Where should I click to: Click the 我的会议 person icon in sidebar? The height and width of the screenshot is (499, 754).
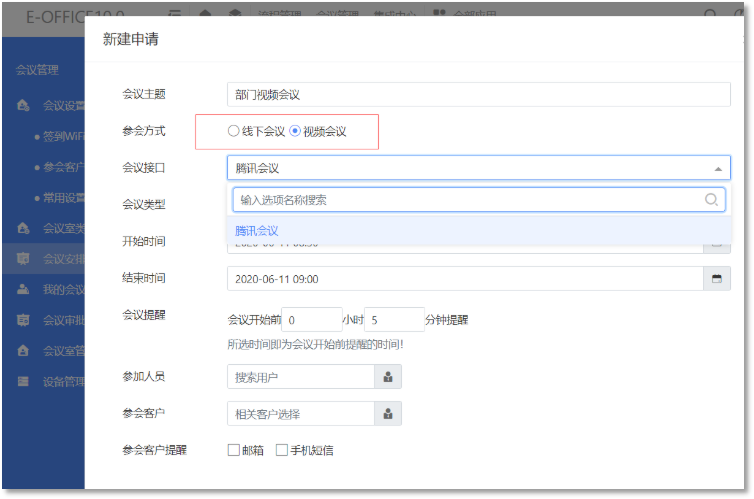[x=23, y=289]
